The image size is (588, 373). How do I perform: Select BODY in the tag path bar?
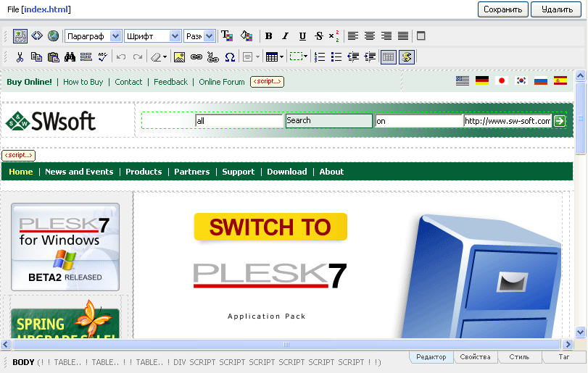[x=23, y=362]
